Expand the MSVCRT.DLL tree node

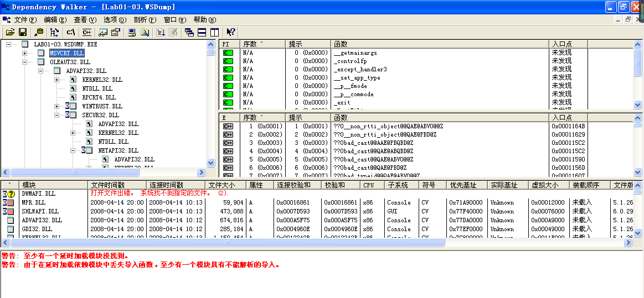point(25,53)
